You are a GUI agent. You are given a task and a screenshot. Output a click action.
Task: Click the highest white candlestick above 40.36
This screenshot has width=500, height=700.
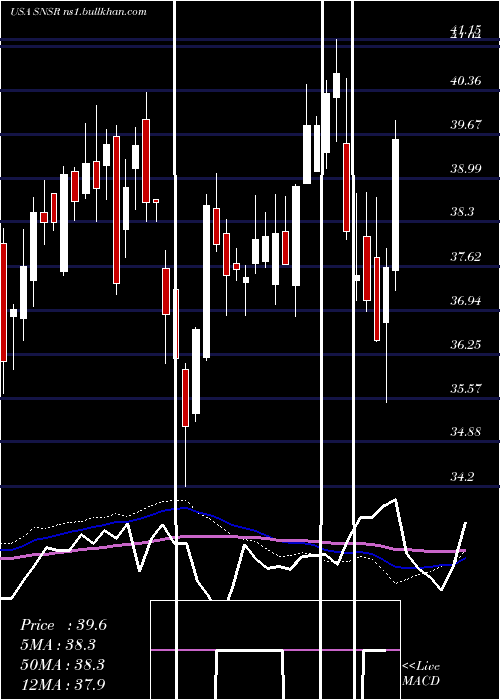tap(337, 85)
